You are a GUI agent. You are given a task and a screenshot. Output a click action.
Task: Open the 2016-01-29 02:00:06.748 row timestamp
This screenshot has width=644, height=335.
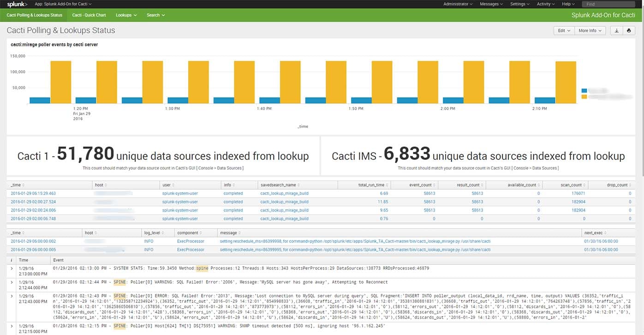point(33,219)
